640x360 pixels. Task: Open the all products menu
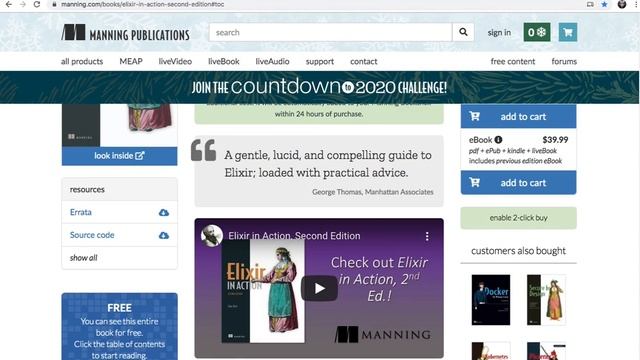pyautogui.click(x=82, y=61)
